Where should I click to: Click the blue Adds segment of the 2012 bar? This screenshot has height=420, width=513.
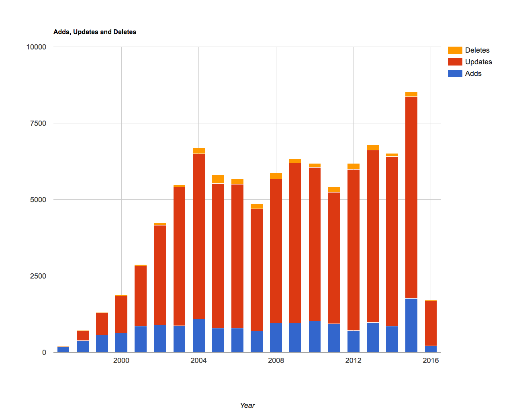(354, 341)
